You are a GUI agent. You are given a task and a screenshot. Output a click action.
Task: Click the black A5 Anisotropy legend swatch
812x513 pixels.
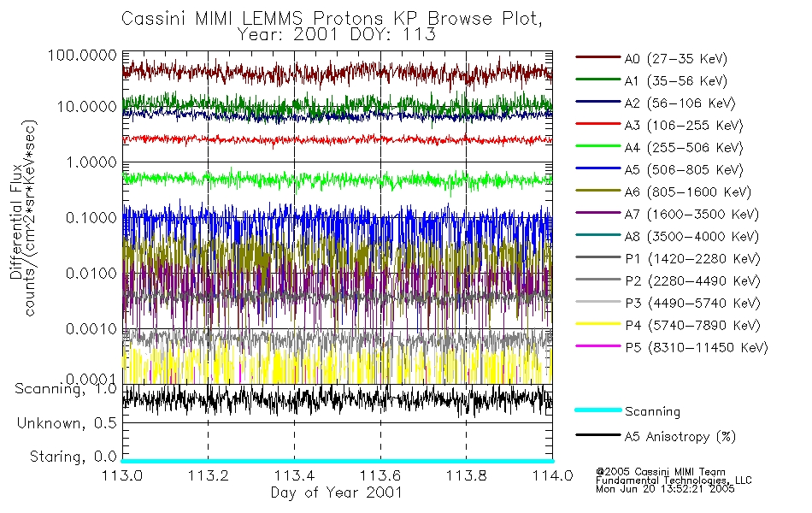597,434
